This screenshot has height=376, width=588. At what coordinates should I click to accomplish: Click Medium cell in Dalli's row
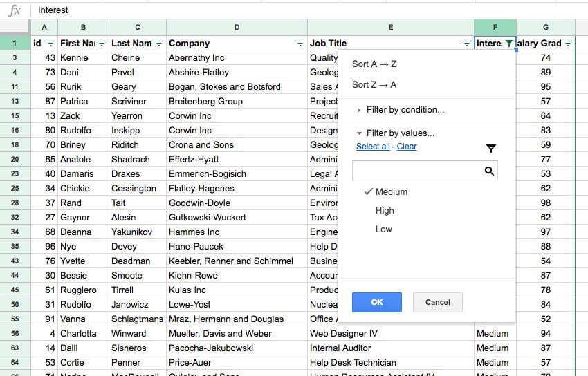click(495, 348)
